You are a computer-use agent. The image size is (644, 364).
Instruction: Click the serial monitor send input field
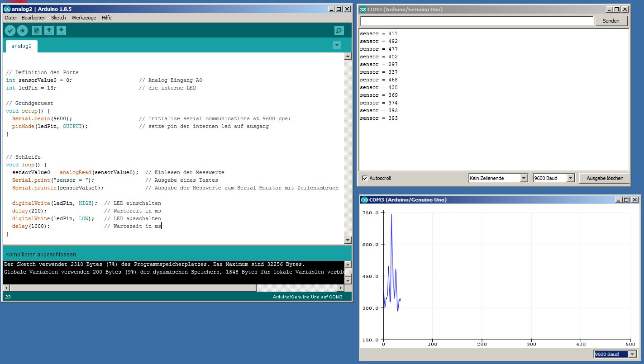pos(476,21)
